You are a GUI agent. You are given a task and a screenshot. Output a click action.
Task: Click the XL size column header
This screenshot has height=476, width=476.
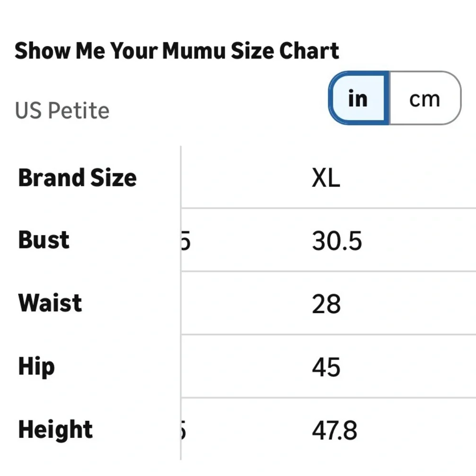pos(326,178)
